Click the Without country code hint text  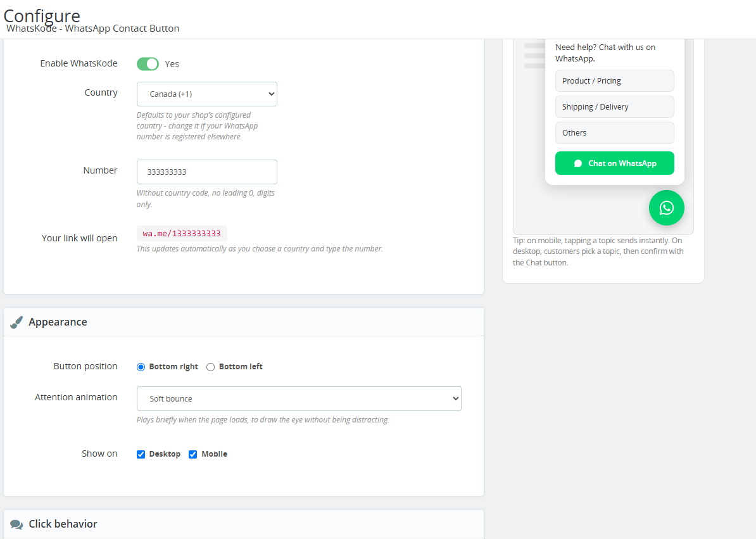(x=205, y=199)
